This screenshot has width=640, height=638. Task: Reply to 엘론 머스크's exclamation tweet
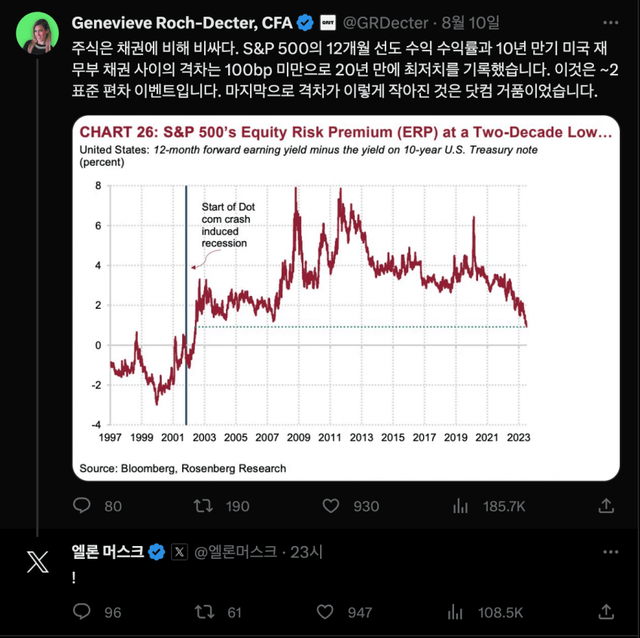click(84, 612)
